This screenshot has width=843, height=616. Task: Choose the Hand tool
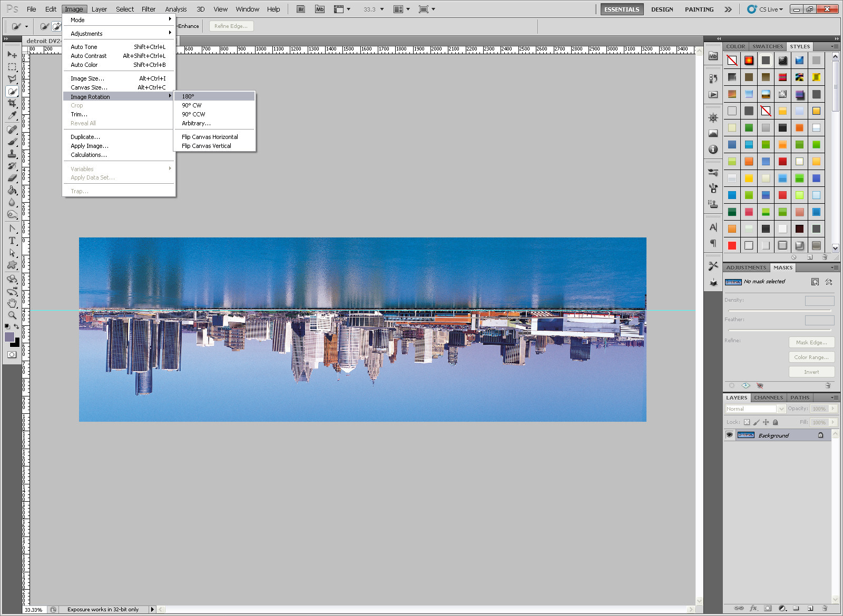(x=12, y=303)
